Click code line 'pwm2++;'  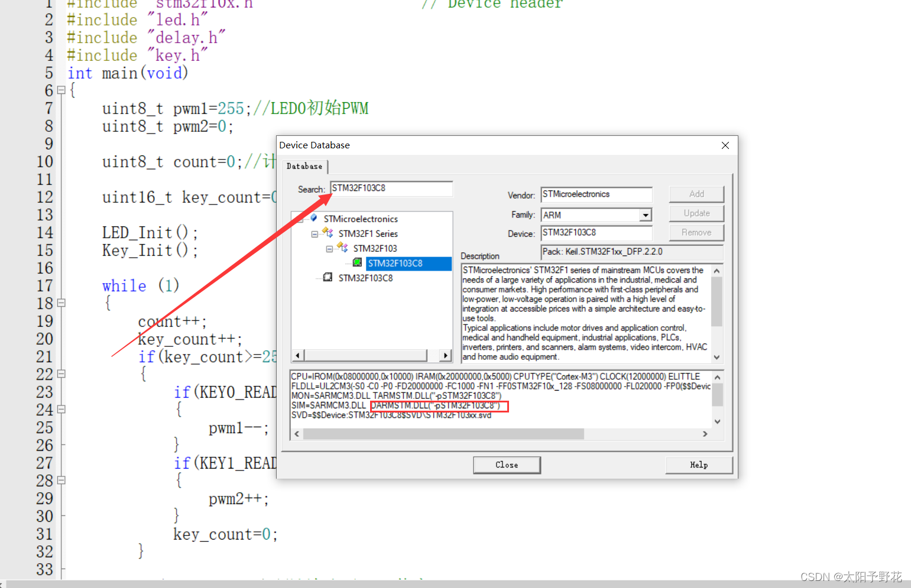pos(239,498)
